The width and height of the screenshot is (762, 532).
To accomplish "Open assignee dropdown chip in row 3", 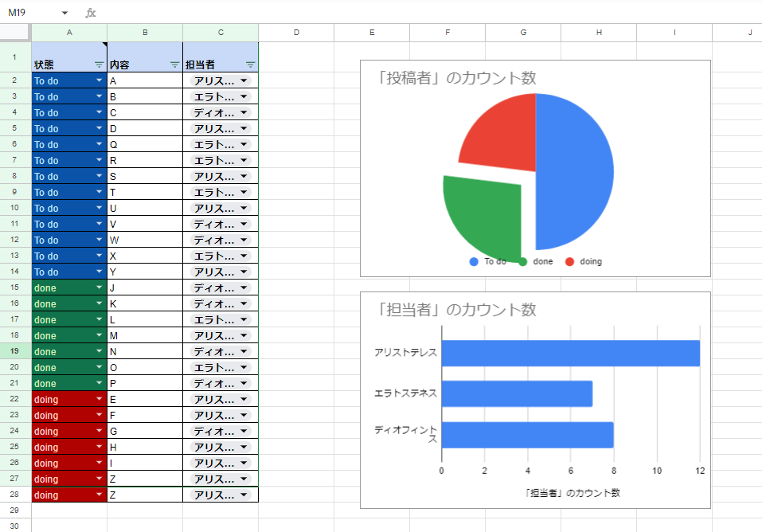I will click(x=221, y=97).
